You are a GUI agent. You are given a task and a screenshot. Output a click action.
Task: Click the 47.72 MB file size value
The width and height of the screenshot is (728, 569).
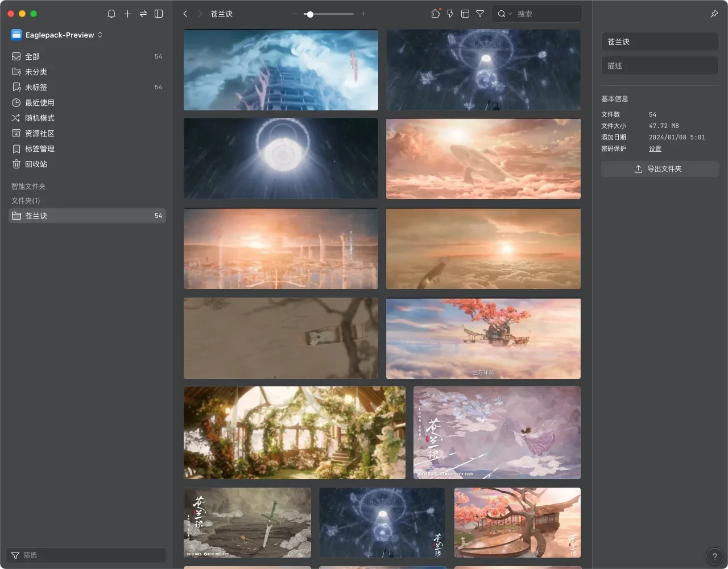point(664,126)
